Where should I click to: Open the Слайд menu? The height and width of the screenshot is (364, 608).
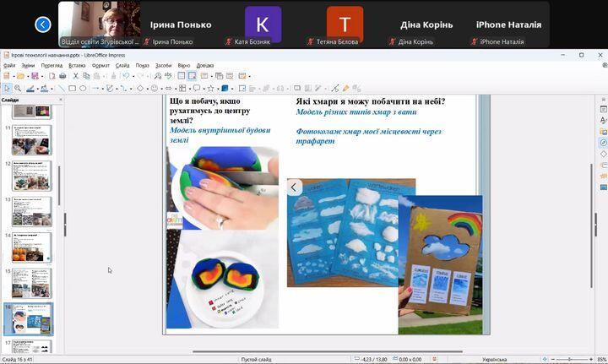[122, 66]
